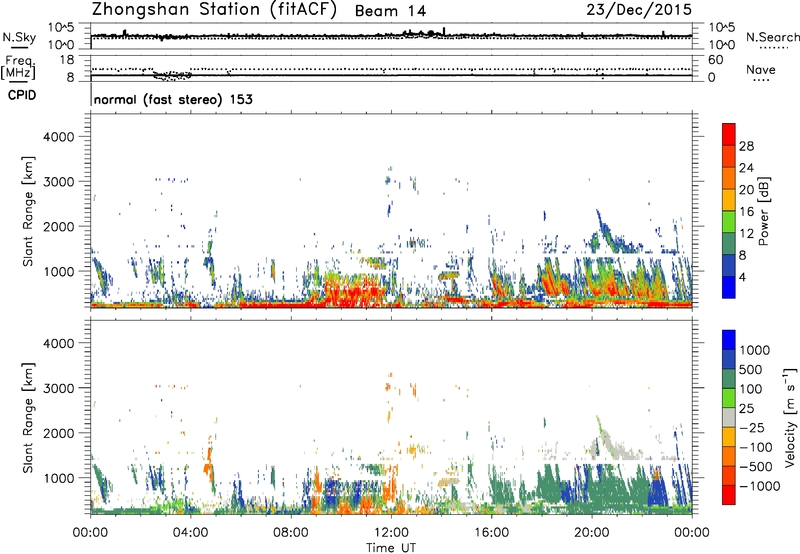Screen dimensions: 800x554
Task: Select 'normal (fast stereo) 153' text
Action: (x=173, y=99)
